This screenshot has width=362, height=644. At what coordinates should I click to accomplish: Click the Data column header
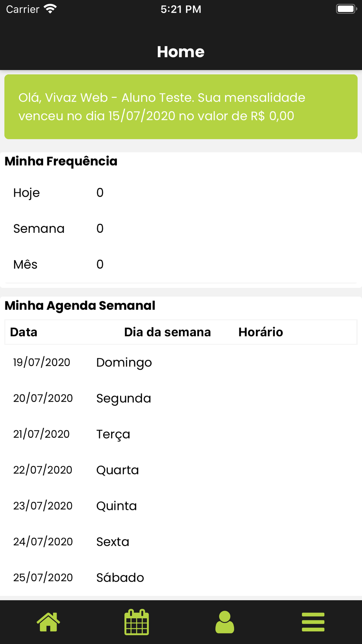[24, 332]
